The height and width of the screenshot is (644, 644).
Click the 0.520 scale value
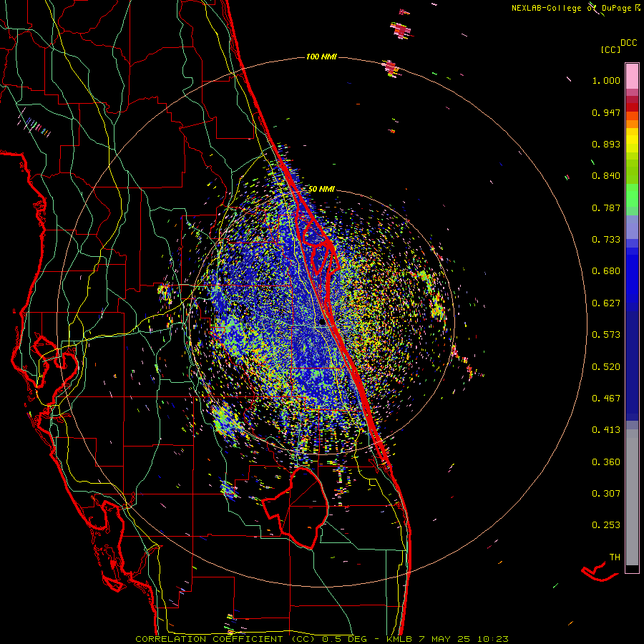606,367
